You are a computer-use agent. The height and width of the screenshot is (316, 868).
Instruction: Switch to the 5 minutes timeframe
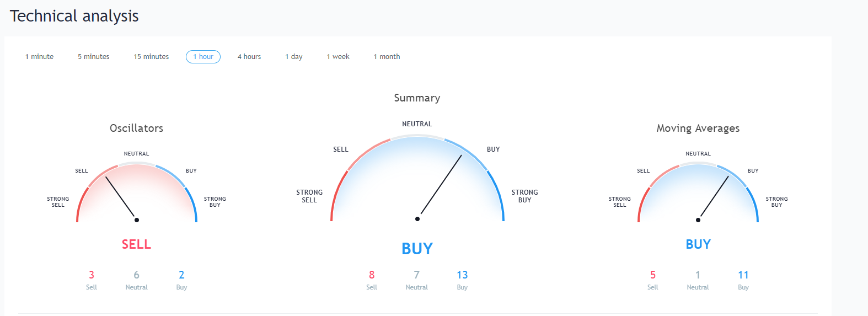94,57
